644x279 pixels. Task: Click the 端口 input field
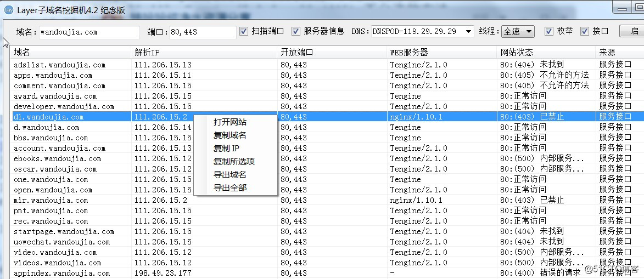coord(203,32)
